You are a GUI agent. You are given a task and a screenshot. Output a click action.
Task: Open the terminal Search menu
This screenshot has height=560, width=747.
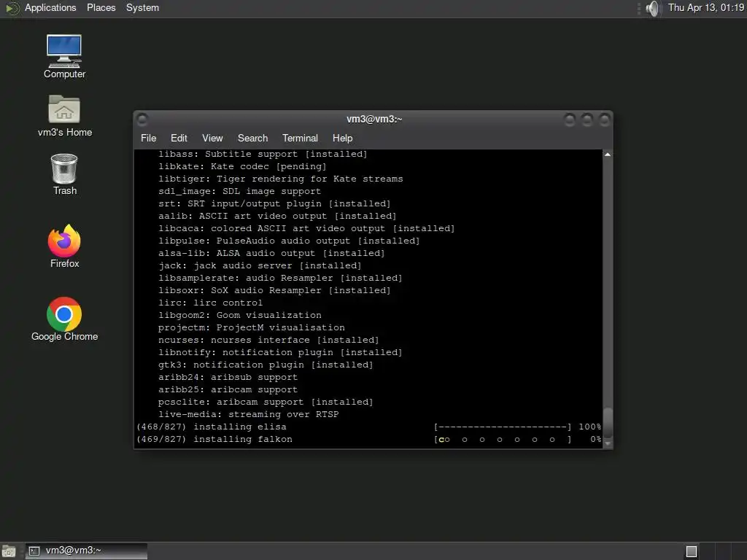coord(252,138)
